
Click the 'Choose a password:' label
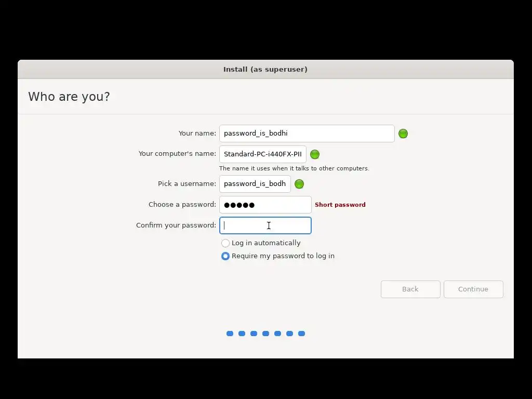(182, 205)
